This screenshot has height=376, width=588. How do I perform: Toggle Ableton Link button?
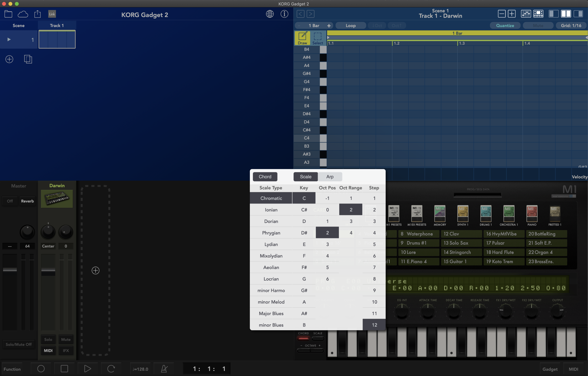click(52, 14)
